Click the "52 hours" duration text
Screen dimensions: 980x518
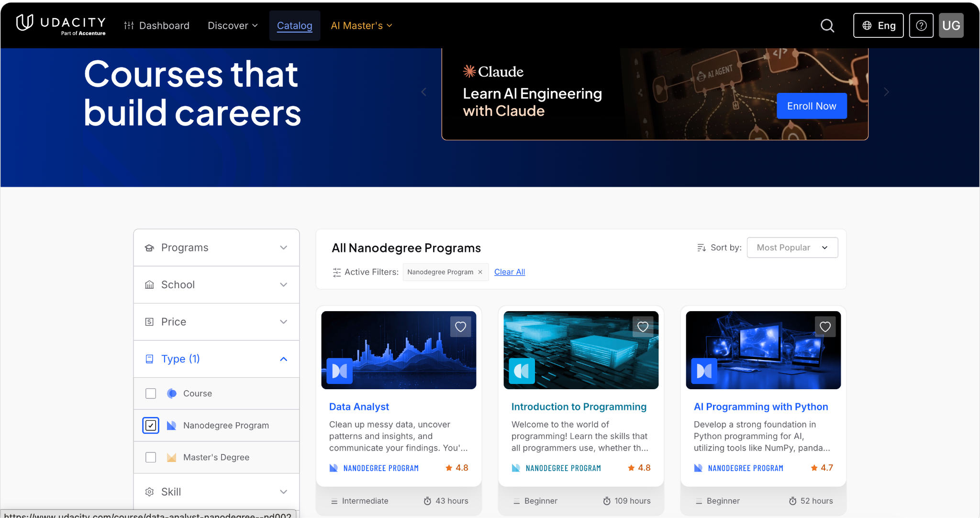click(817, 501)
